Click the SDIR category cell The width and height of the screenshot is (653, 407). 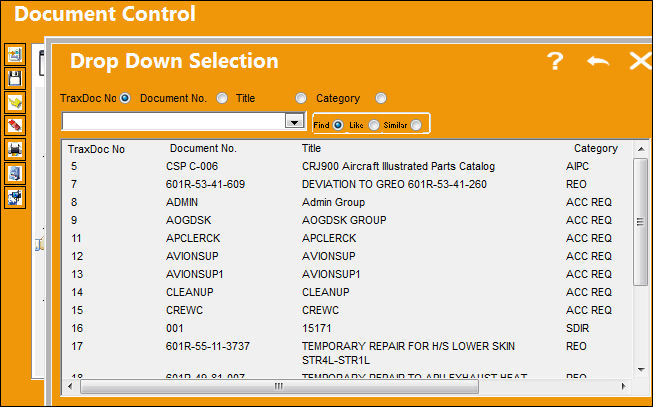tap(577, 328)
